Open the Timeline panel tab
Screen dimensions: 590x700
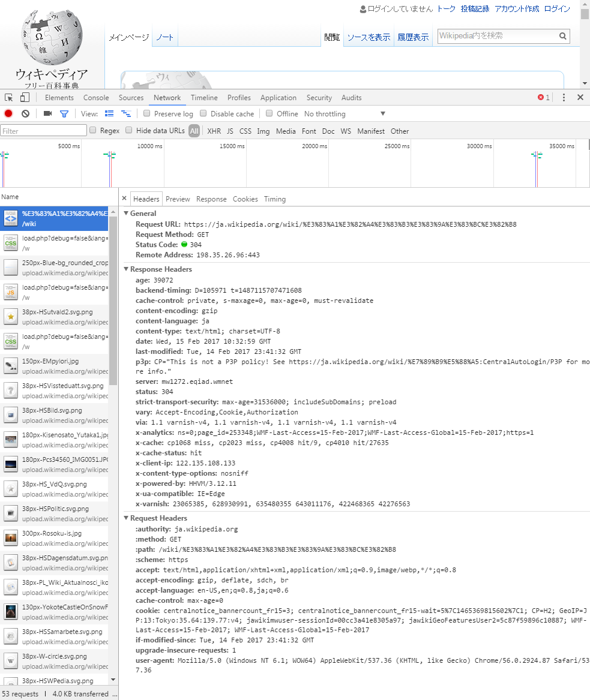pyautogui.click(x=204, y=97)
